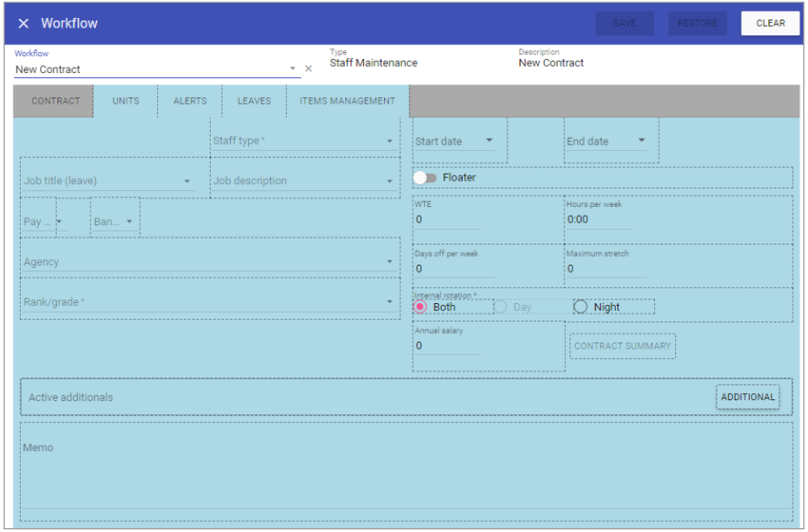Go to the Items Management tab
This screenshot has width=808, height=532.
coord(347,102)
